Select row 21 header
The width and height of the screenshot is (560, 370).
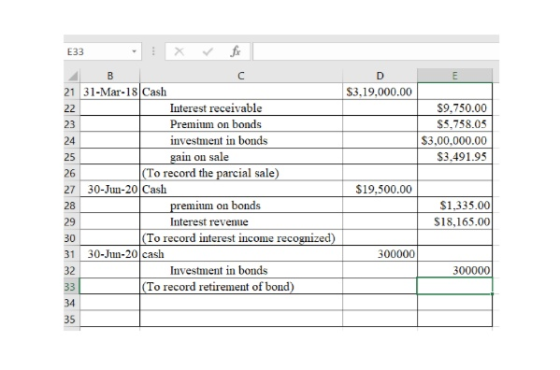coord(71,92)
